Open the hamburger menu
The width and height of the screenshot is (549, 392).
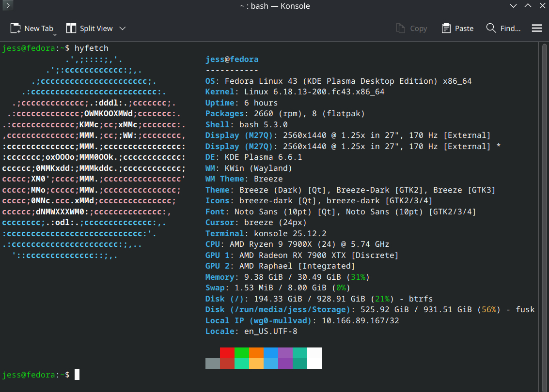536,28
